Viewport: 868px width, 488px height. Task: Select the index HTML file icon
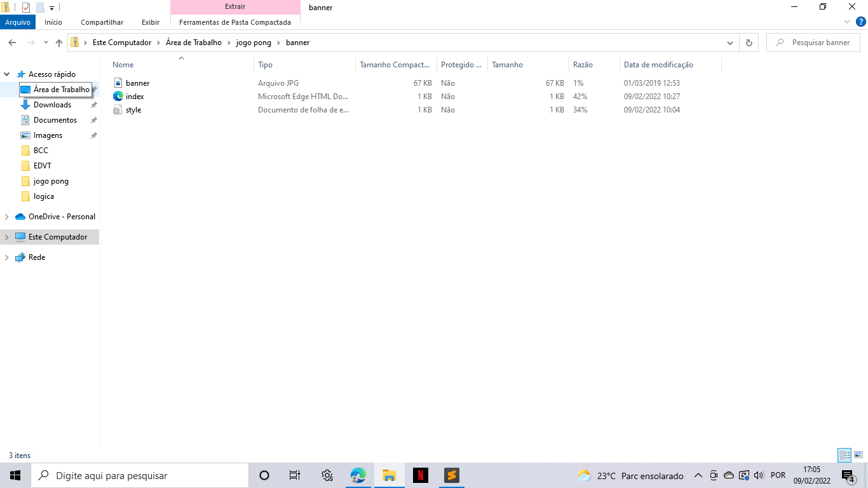tap(118, 97)
